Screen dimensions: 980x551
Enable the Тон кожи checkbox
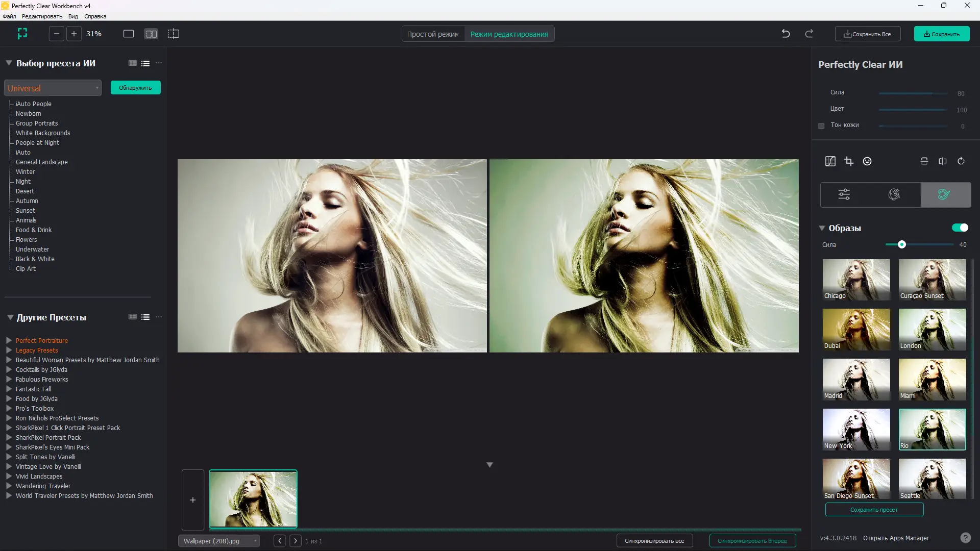point(821,126)
